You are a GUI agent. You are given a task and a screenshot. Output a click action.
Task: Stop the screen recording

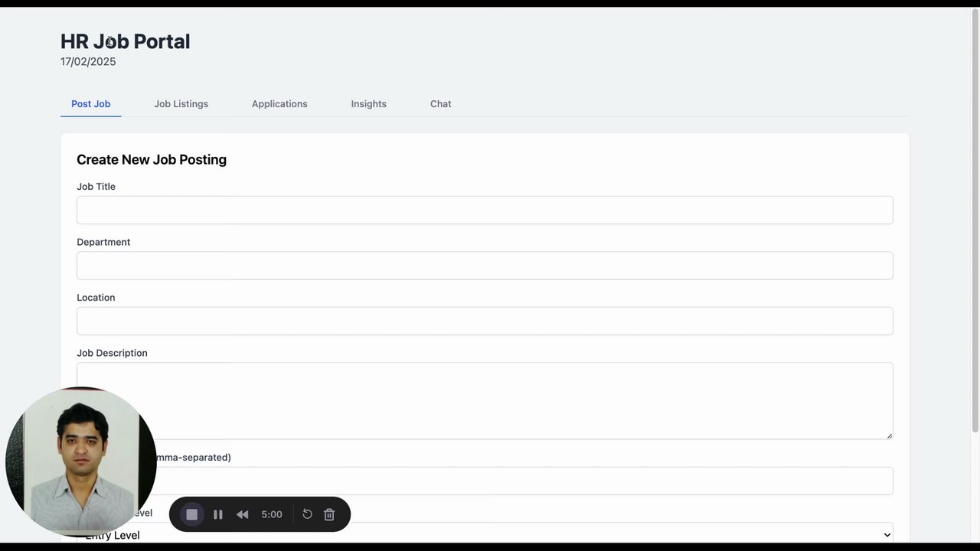pos(192,514)
